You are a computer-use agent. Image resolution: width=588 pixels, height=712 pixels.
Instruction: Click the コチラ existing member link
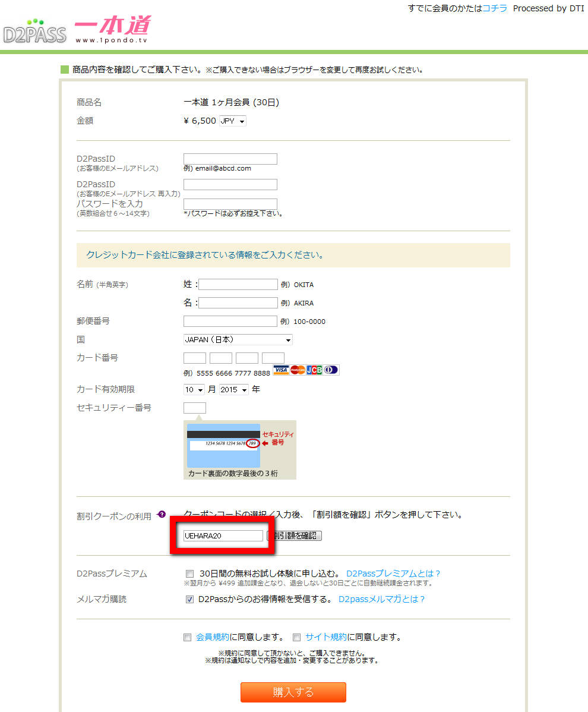point(495,8)
